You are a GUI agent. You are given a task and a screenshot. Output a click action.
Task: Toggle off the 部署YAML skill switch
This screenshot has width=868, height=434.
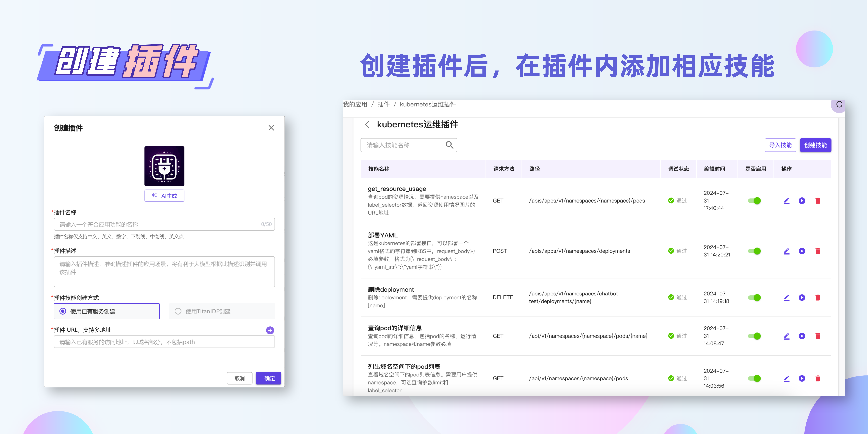pyautogui.click(x=754, y=251)
